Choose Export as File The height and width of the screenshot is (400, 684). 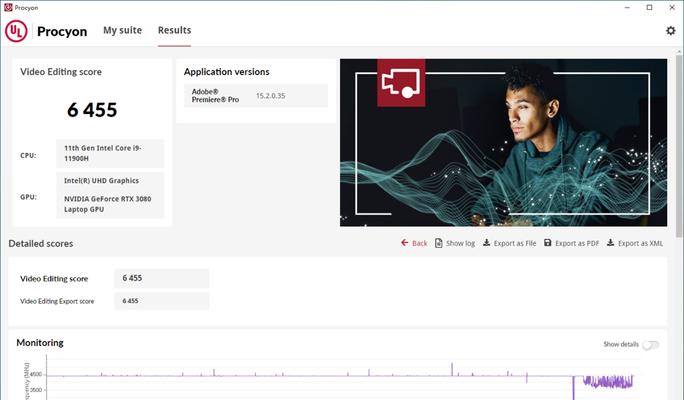click(515, 243)
